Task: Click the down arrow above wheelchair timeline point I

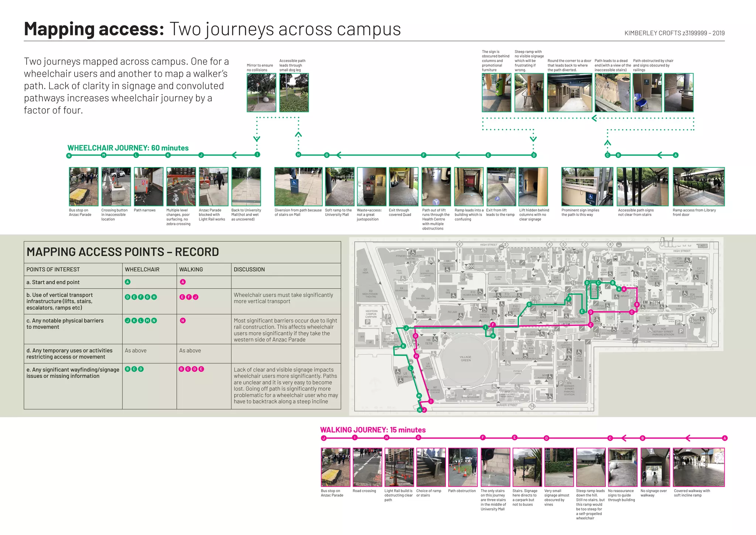Action: [x=257, y=139]
